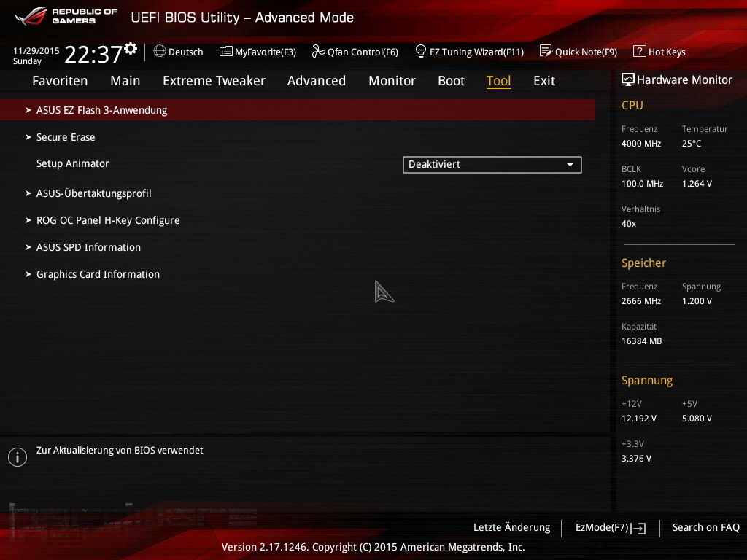
Task: Expand ASUS SPD Information arrow
Action: 28,247
